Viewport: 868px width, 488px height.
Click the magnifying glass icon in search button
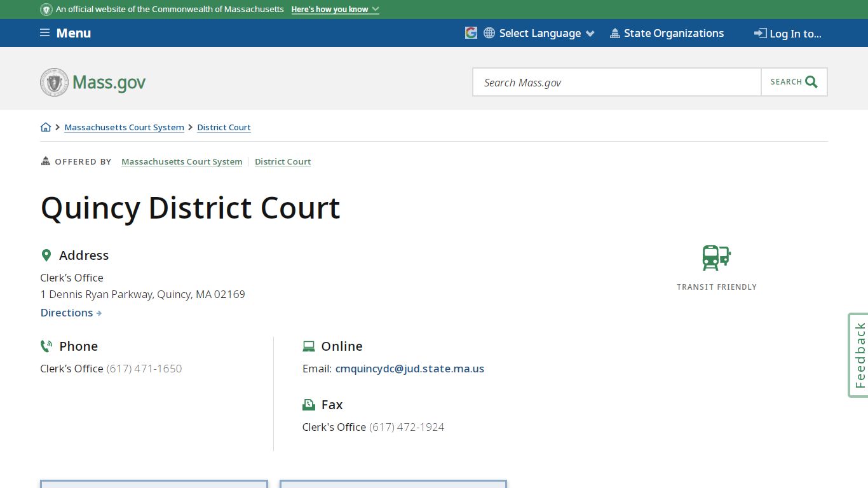[x=811, y=82]
